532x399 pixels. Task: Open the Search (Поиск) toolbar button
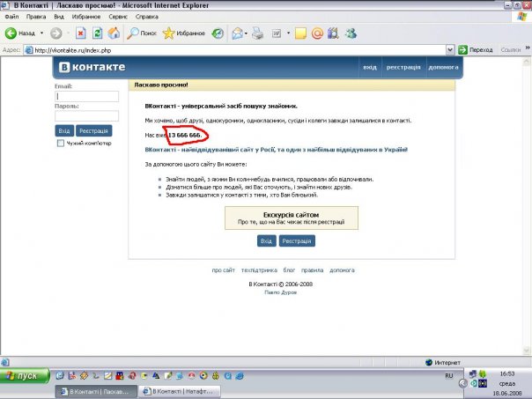(x=141, y=33)
